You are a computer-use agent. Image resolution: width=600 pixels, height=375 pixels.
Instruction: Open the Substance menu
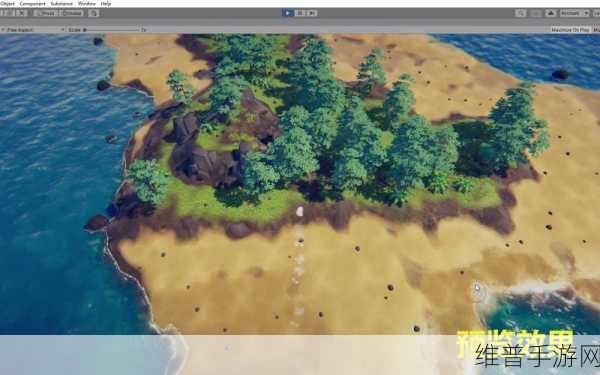point(62,4)
